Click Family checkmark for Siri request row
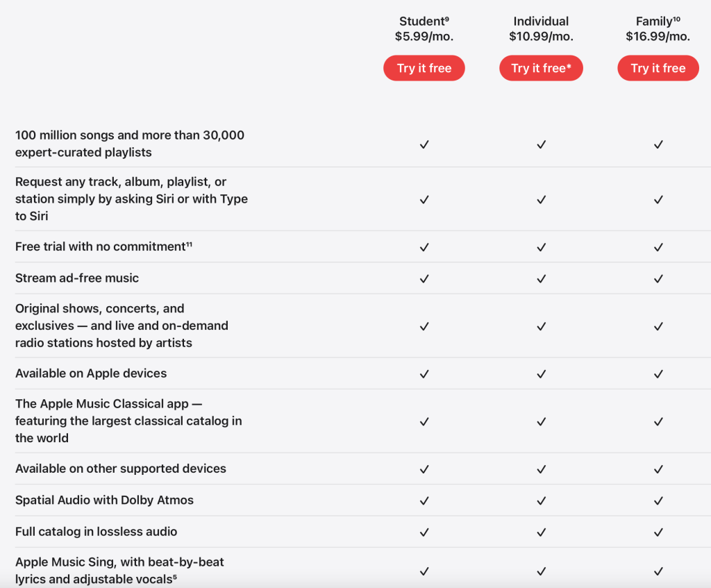Screen dimensions: 711x588 [658, 199]
